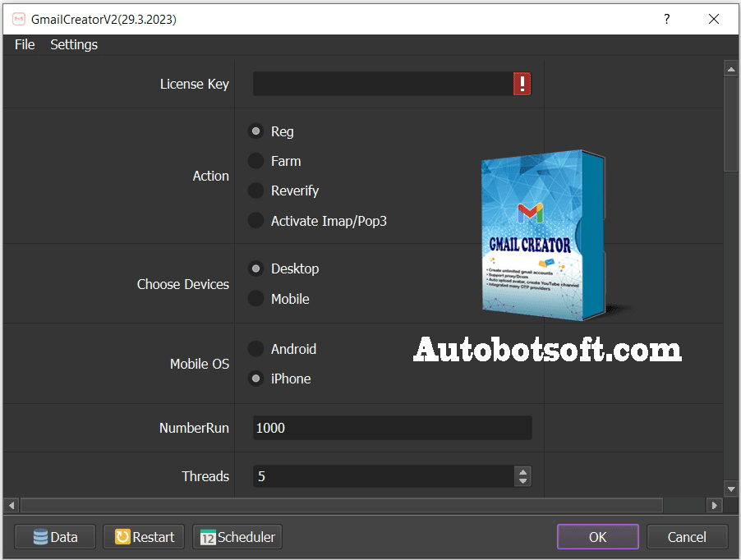Select the Farm action

pyautogui.click(x=274, y=161)
